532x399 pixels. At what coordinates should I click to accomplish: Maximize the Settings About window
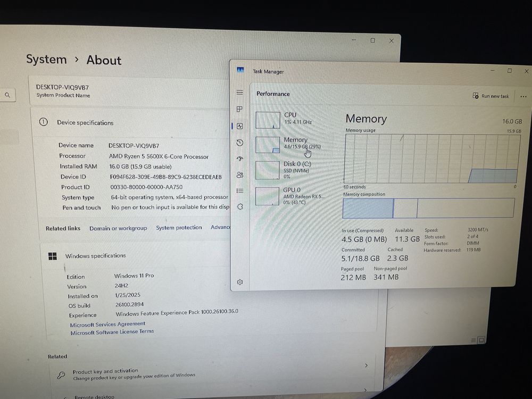pyautogui.click(x=372, y=40)
